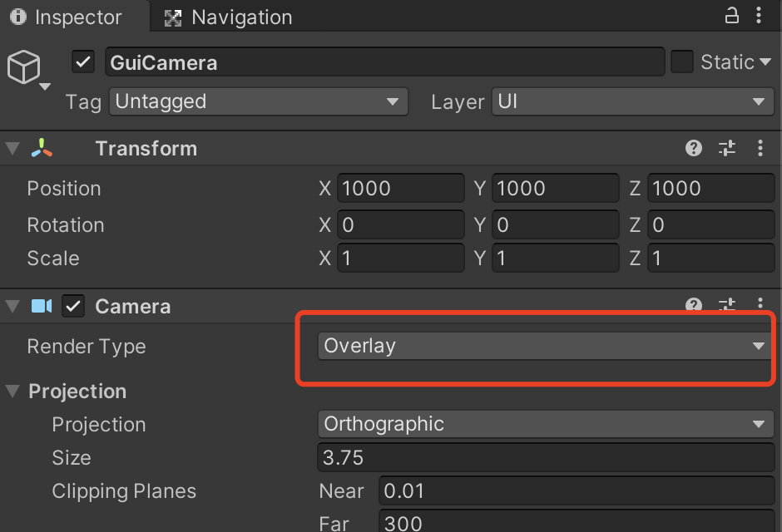782x532 pixels.
Task: Toggle the Inspector lock icon
Action: coord(731,16)
